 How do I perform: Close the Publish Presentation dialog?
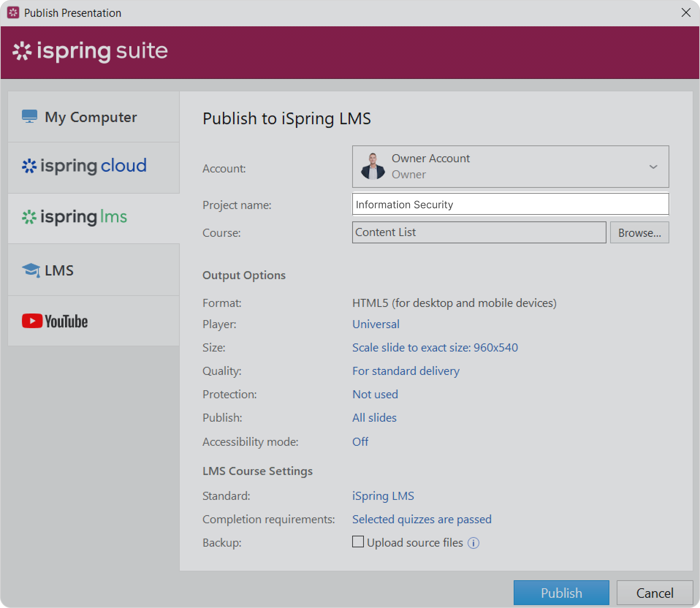(x=686, y=13)
